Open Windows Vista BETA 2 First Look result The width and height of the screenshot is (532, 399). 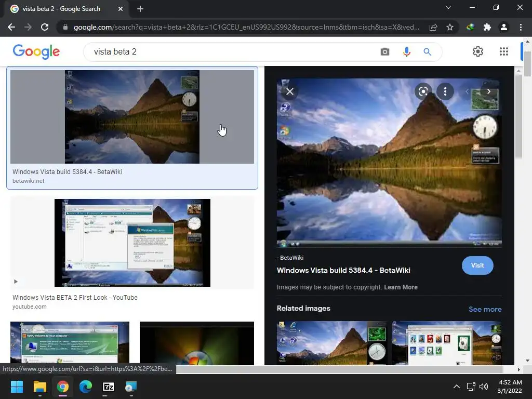click(x=75, y=298)
